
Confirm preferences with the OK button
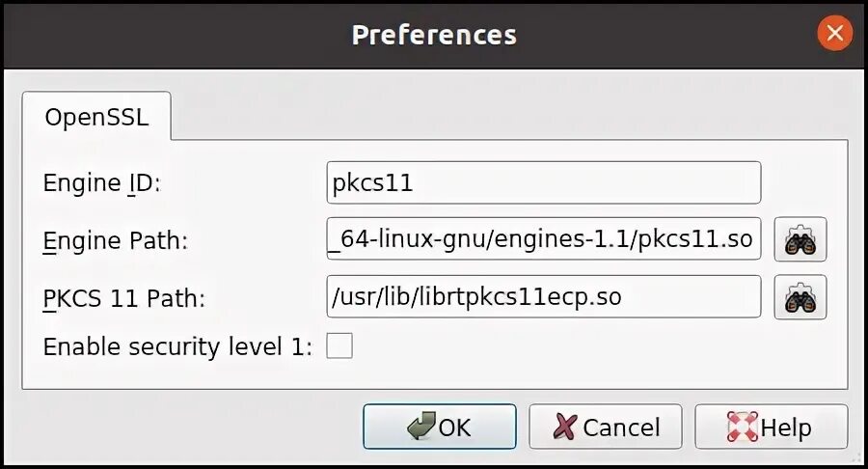pos(440,427)
